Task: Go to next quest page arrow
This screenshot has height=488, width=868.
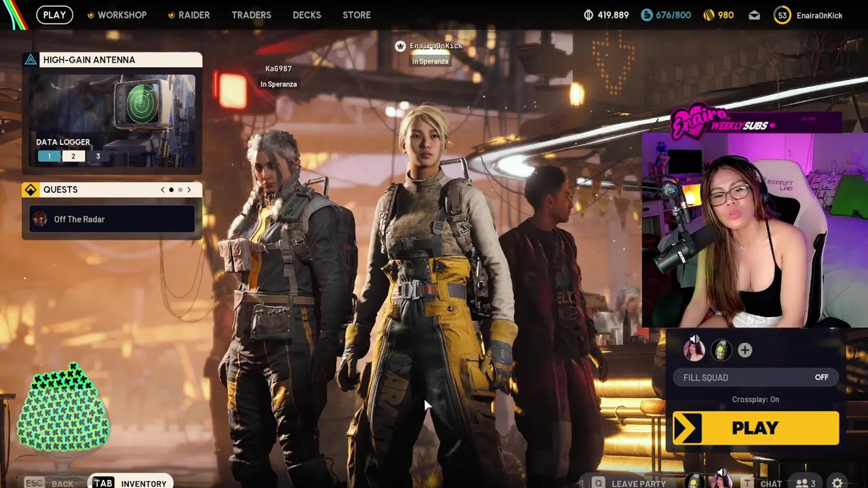Action: [189, 190]
